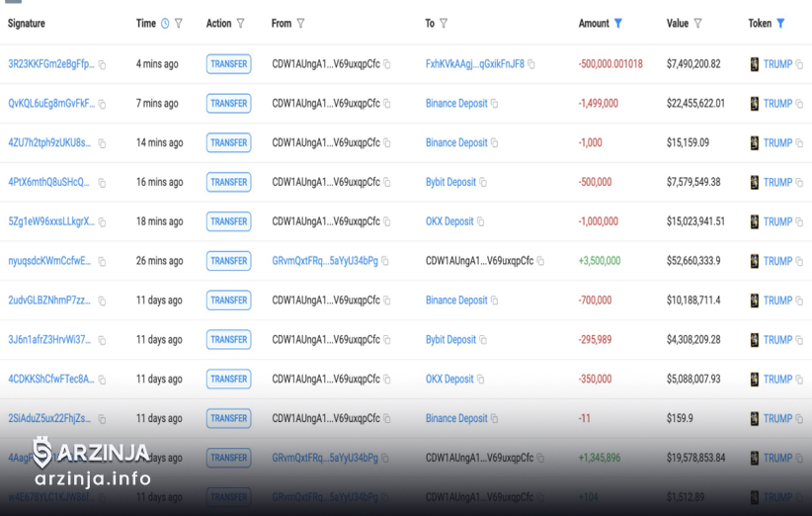Open active Amount column filter

pyautogui.click(x=618, y=24)
